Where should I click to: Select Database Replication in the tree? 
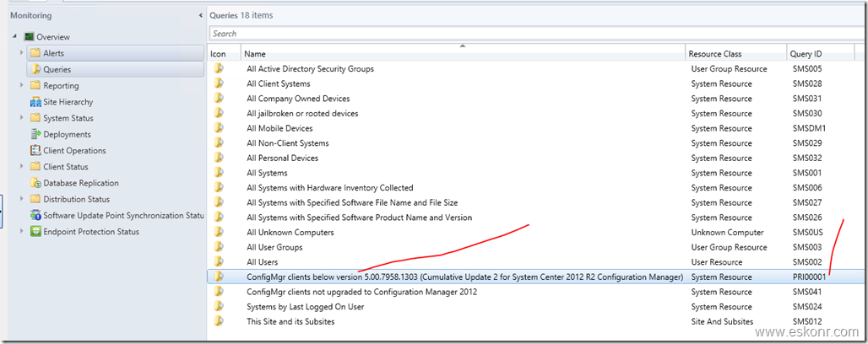[x=81, y=183]
